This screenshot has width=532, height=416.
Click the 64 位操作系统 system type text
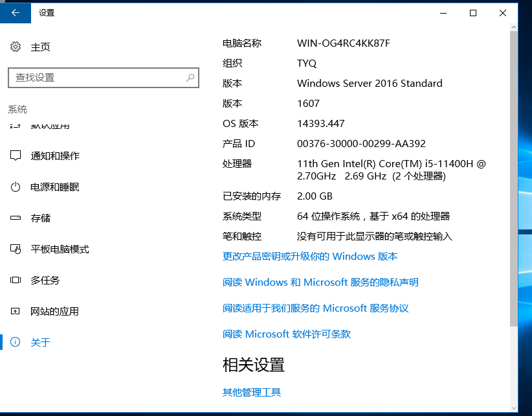pos(373,216)
